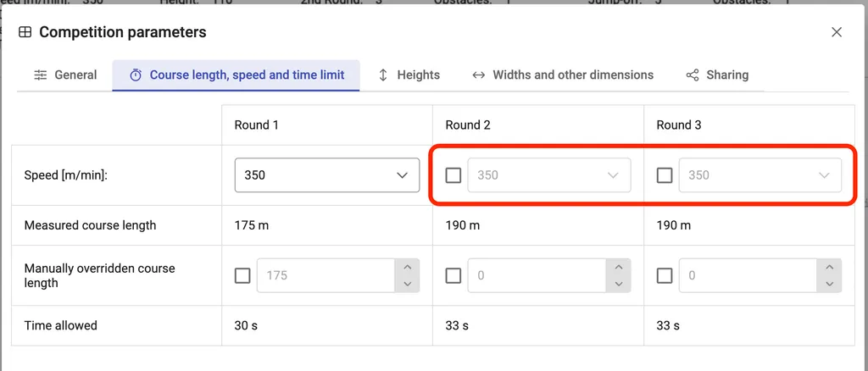Enable the Round 3 speed checkbox
This screenshot has height=371, width=868.
click(x=665, y=175)
